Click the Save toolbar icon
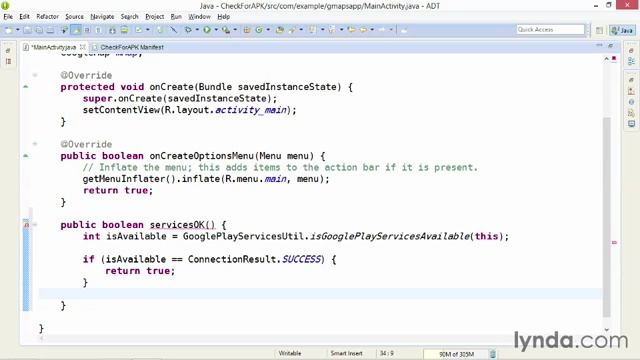This screenshot has height=360, width=640. click(27, 30)
